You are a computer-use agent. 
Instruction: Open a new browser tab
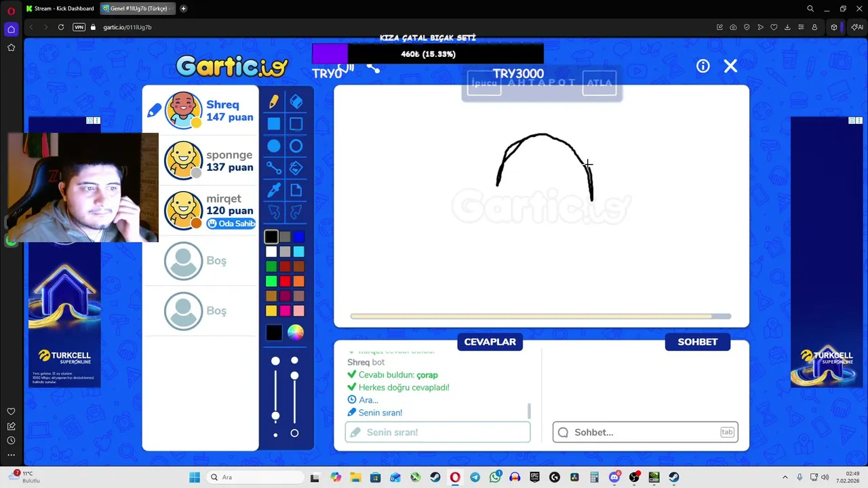[183, 9]
